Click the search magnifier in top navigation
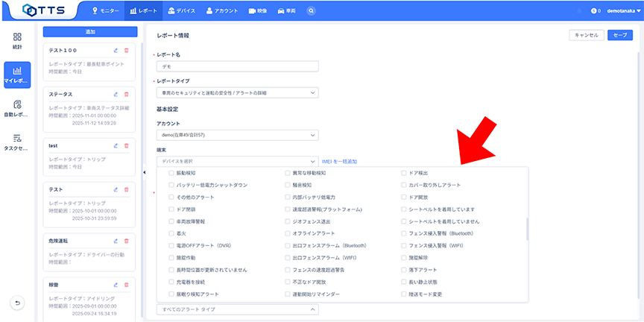Screen dimensions: 644x322 (x=311, y=11)
